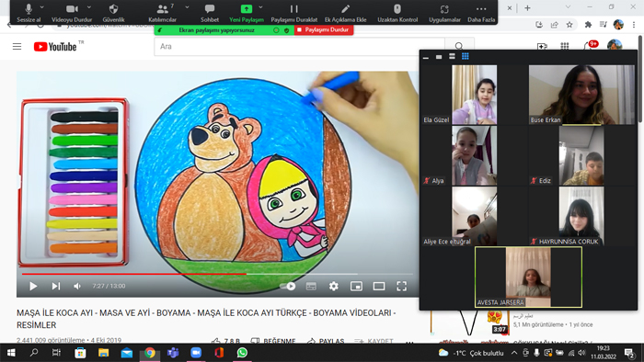The width and height of the screenshot is (644, 362).
Task: Select AVESTA JARSERA's highlighted video tile
Action: (x=529, y=277)
